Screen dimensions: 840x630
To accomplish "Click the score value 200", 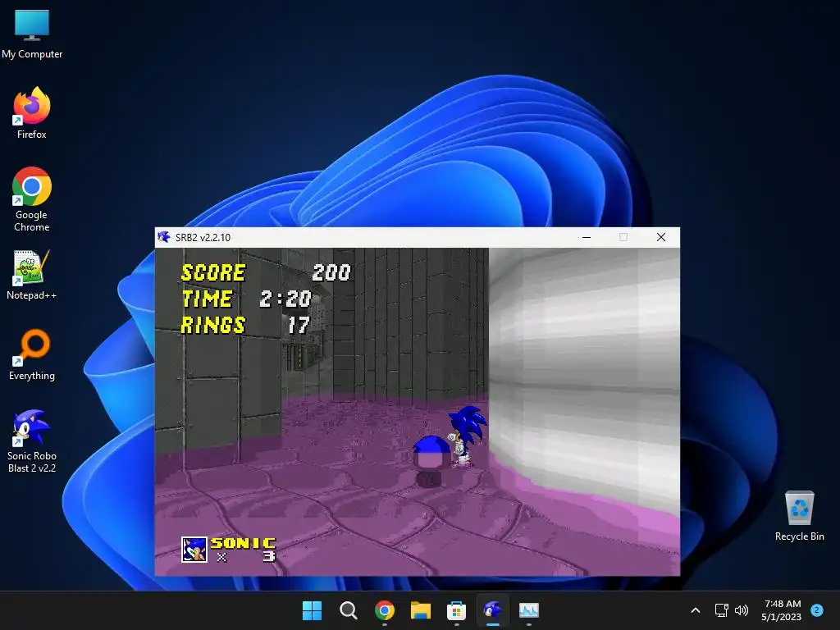I will (x=331, y=272).
